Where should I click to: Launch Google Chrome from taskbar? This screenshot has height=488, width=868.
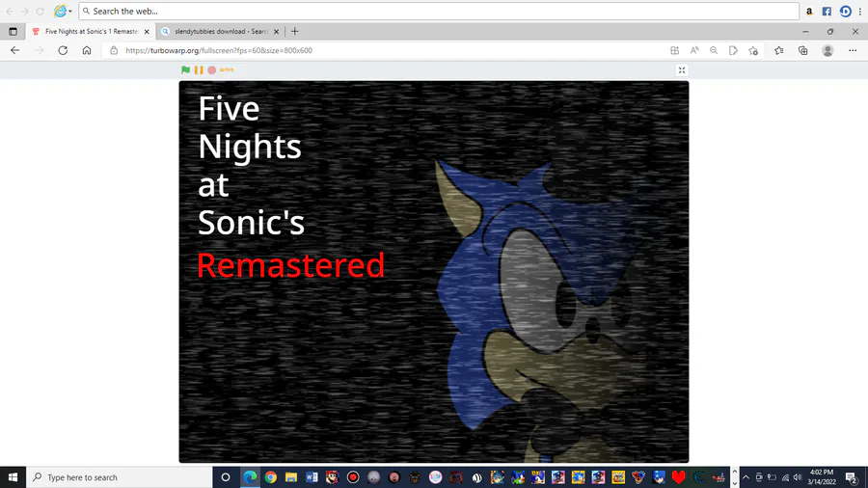270,477
